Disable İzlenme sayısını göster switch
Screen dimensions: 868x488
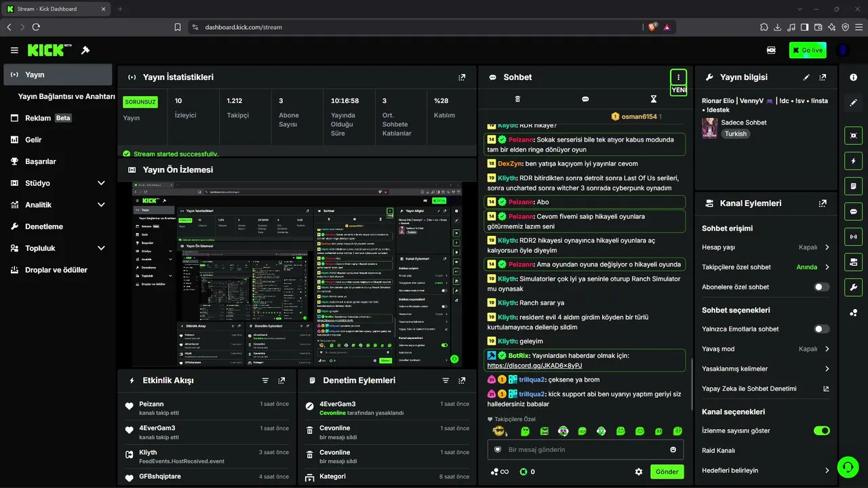(822, 430)
